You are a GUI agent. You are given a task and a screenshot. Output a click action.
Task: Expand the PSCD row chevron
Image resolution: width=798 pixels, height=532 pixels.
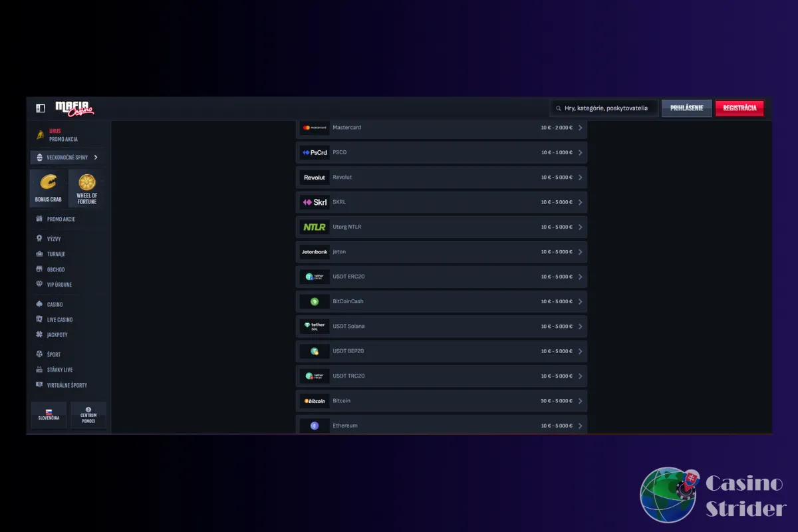580,152
